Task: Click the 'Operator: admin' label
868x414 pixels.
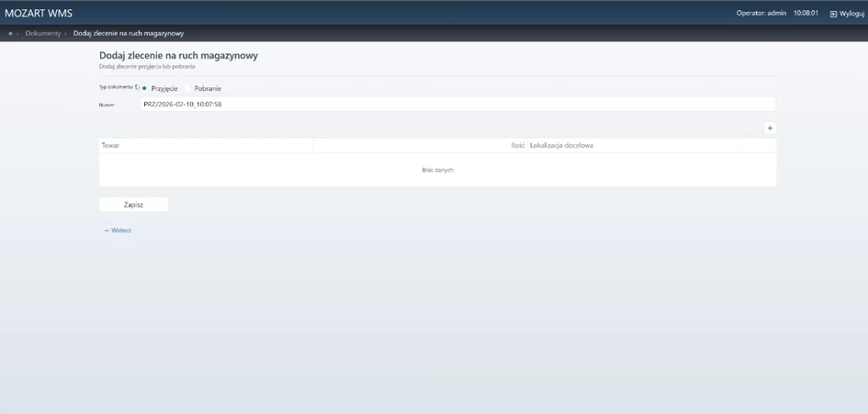Action: click(x=761, y=14)
